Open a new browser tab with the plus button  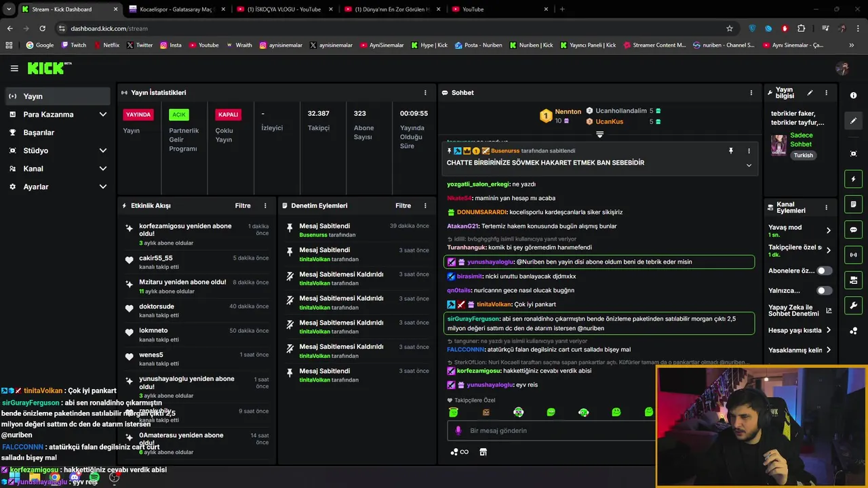pyautogui.click(x=562, y=9)
